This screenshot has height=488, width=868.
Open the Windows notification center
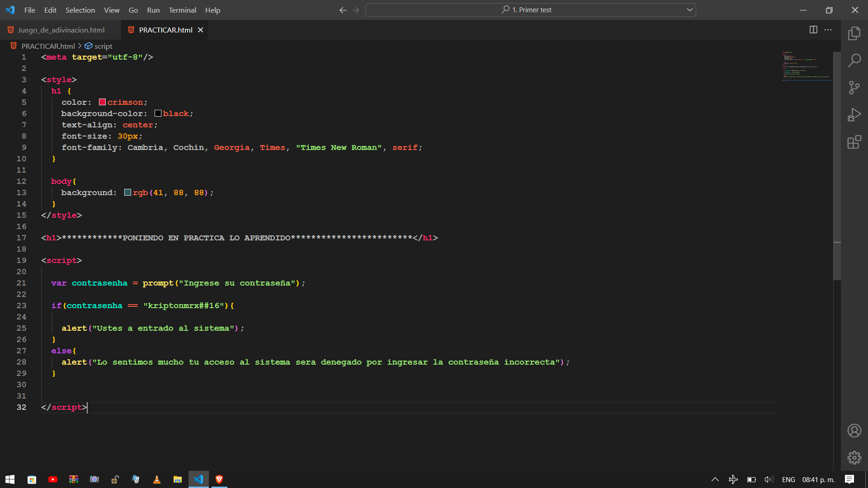(x=849, y=479)
